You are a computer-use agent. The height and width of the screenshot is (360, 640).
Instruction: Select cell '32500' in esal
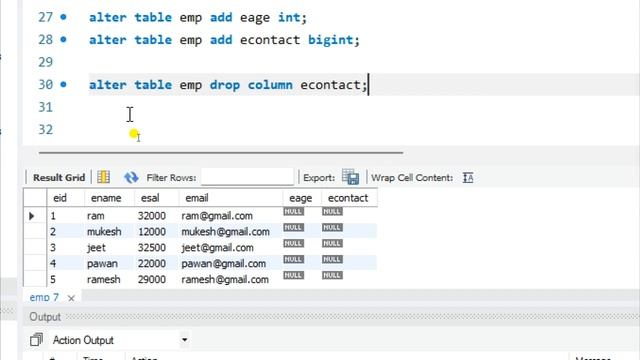pyautogui.click(x=152, y=247)
